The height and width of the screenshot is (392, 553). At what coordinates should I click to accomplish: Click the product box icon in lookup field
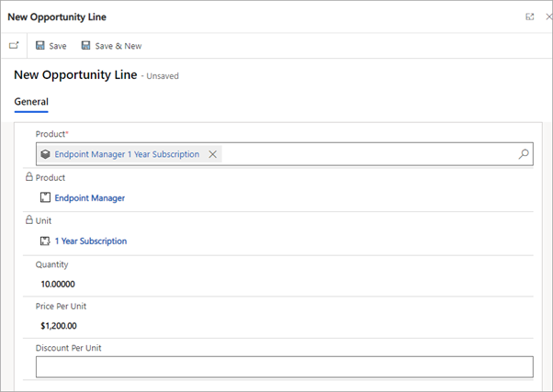click(x=46, y=154)
